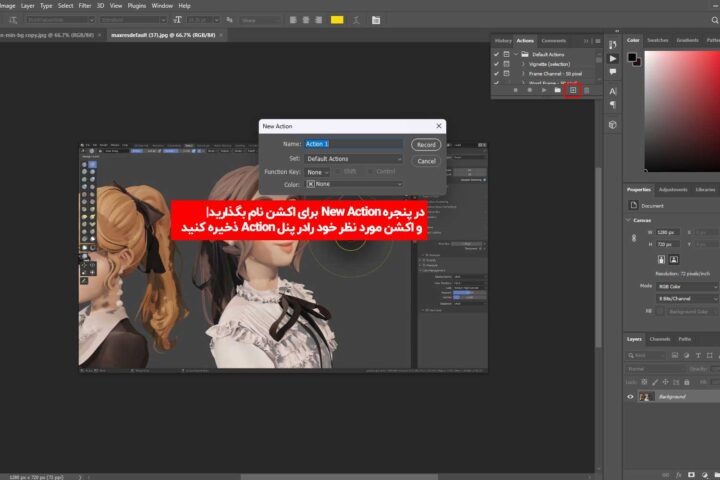This screenshot has height=480, width=720.
Task: Toggle the Frame Channel action checkmark
Action: [x=496, y=73]
